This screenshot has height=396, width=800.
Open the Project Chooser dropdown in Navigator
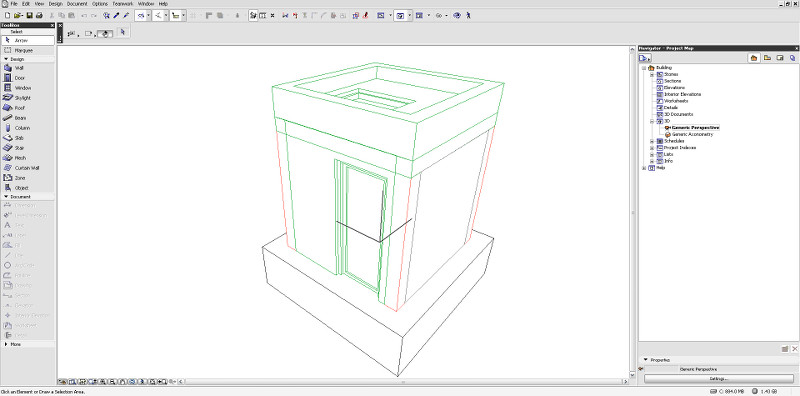pos(645,58)
